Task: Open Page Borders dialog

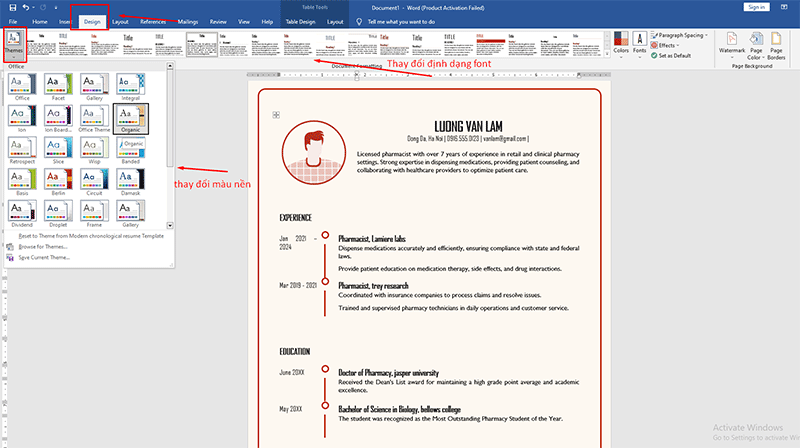Action: coord(776,46)
